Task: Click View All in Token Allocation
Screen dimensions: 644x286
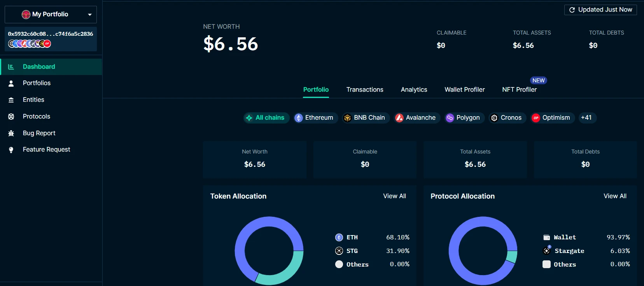Action: (394, 196)
